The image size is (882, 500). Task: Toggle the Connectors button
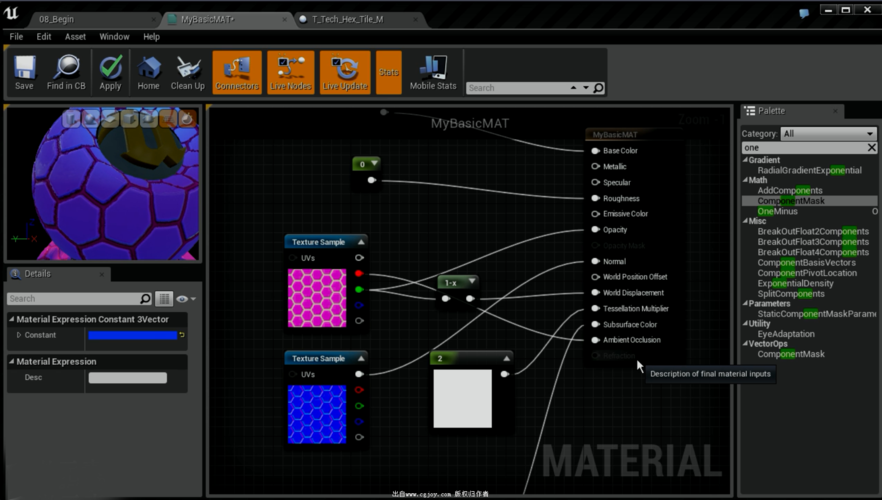tap(237, 72)
